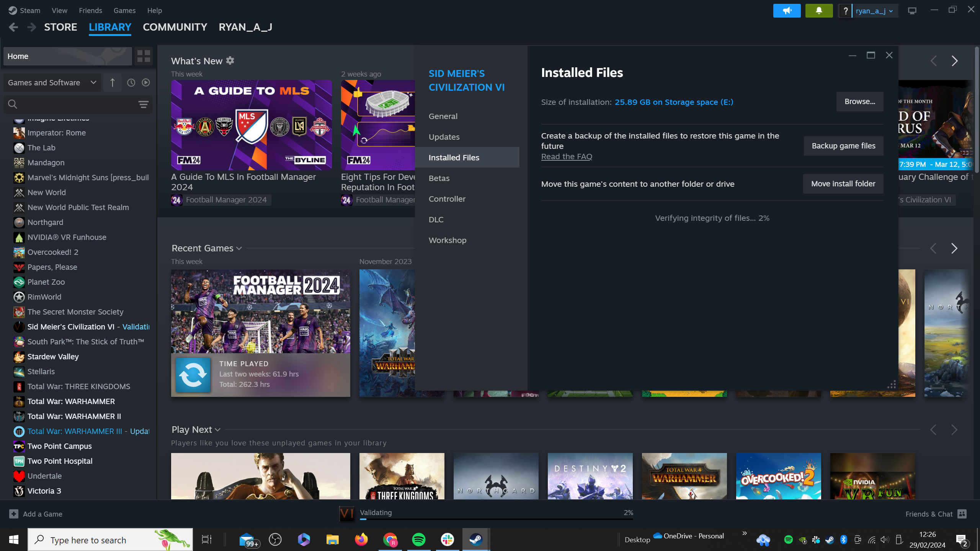This screenshot has height=551, width=980.
Task: Click the library search field
Action: point(78,104)
